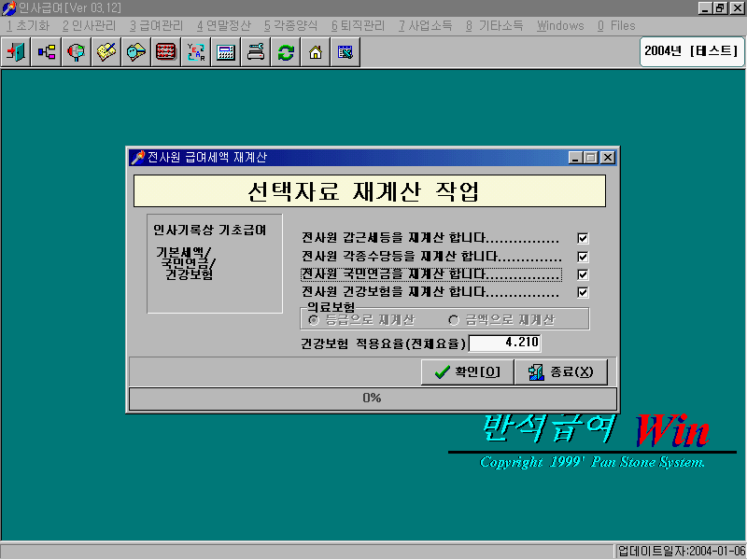This screenshot has width=747, height=560.
Task: Click the notepad edit toolbar icon
Action: (x=106, y=53)
